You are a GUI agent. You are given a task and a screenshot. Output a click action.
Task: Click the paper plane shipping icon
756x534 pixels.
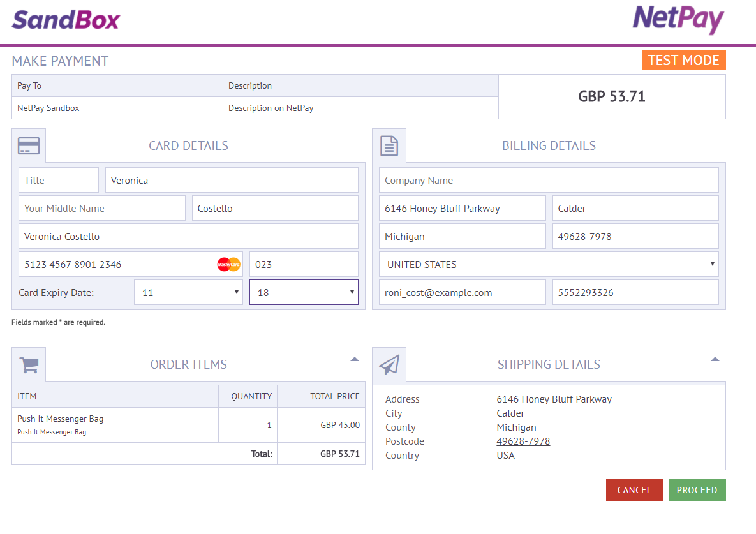click(389, 365)
